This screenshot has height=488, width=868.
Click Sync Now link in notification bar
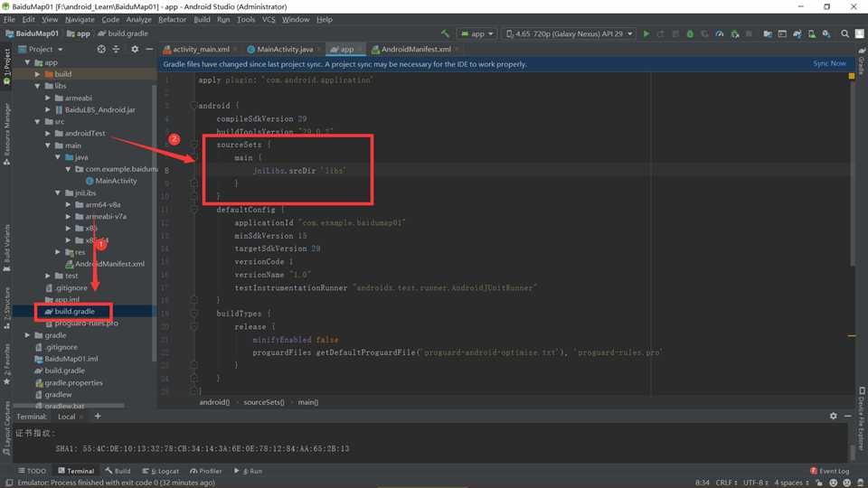[829, 63]
